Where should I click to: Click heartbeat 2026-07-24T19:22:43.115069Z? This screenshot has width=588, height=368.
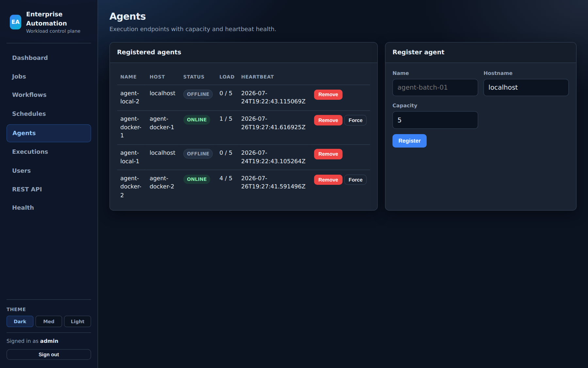(x=273, y=97)
